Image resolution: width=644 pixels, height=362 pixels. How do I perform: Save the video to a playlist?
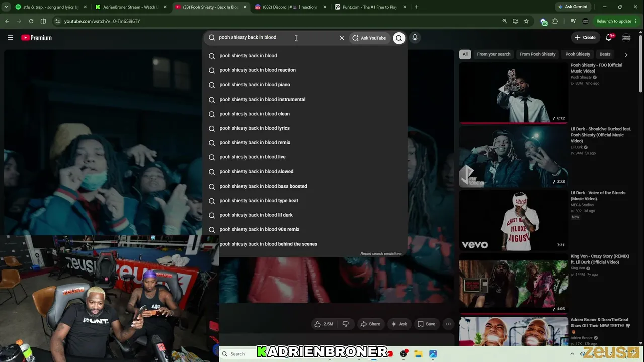pyautogui.click(x=426, y=324)
